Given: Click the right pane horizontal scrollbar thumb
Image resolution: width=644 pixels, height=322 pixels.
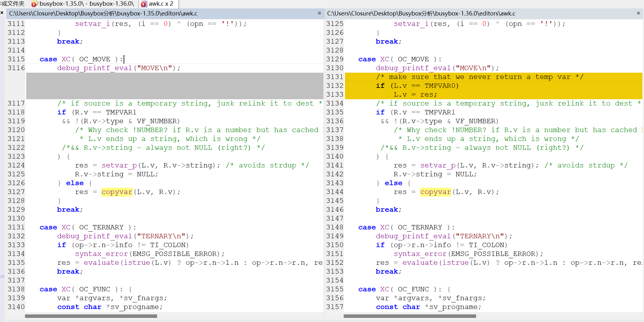Looking at the screenshot, I should 410,316.
